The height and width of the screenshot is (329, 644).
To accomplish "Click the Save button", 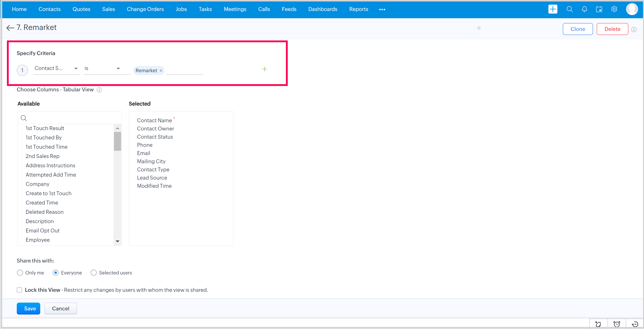I will 28,308.
